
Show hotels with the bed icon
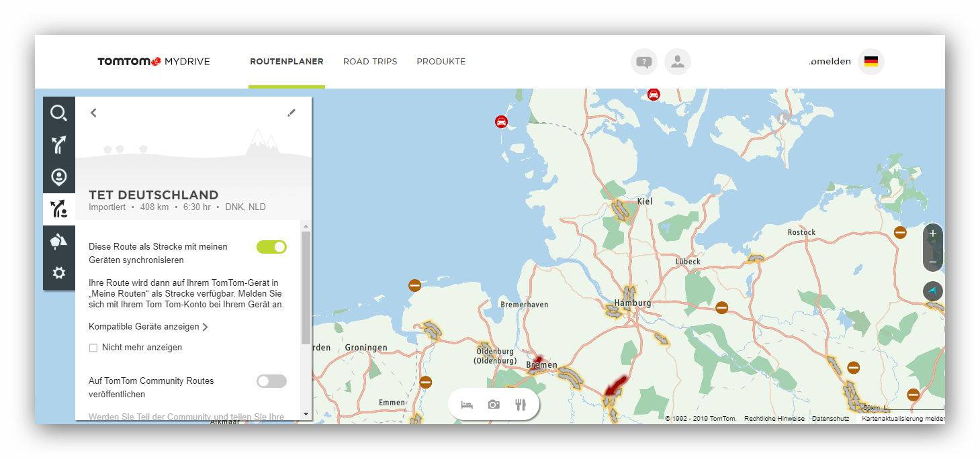click(467, 405)
